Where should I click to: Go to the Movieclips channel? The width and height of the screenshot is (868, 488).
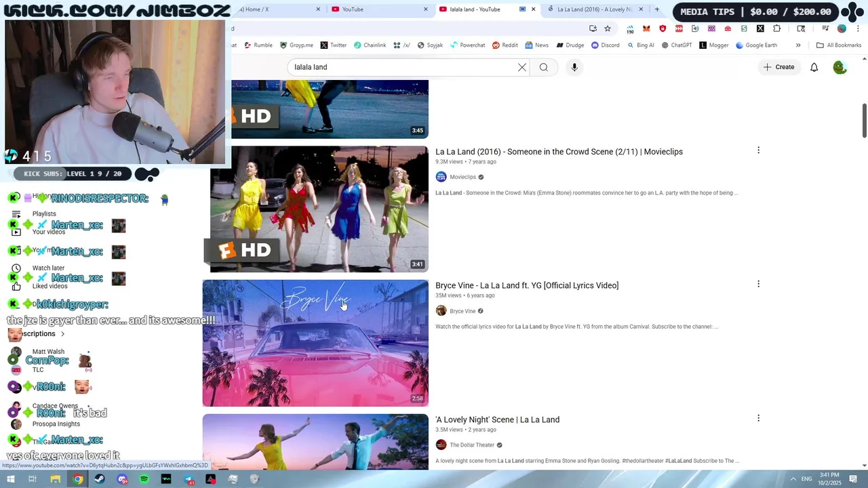(x=462, y=177)
